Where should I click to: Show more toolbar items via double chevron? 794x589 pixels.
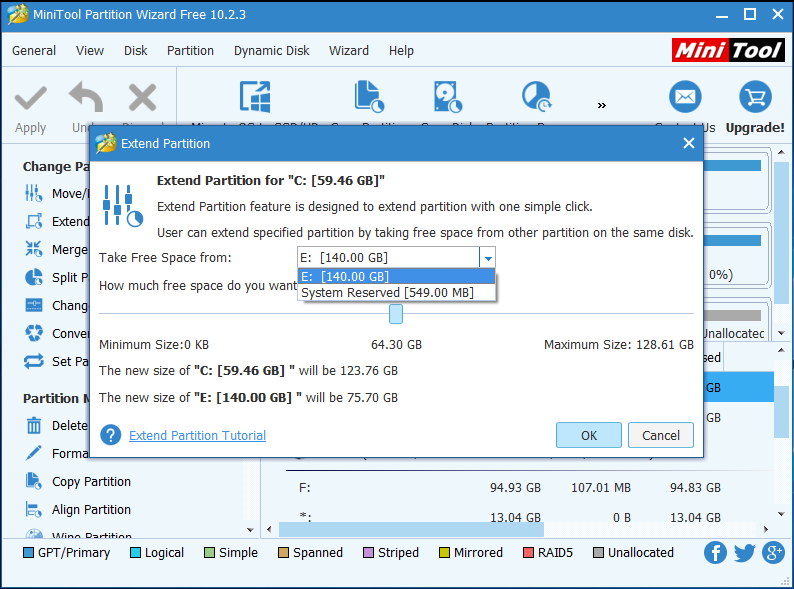[602, 105]
